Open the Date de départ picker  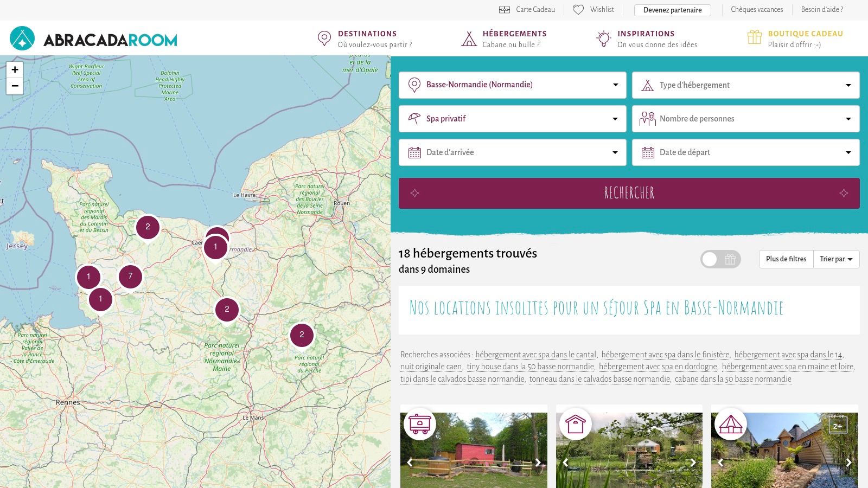[x=746, y=152]
